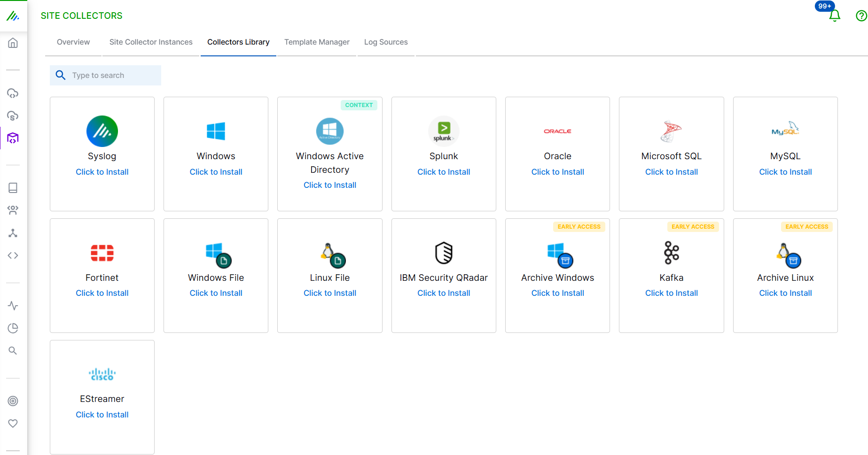
Task: Click the Windows File logo
Action: tap(219, 255)
